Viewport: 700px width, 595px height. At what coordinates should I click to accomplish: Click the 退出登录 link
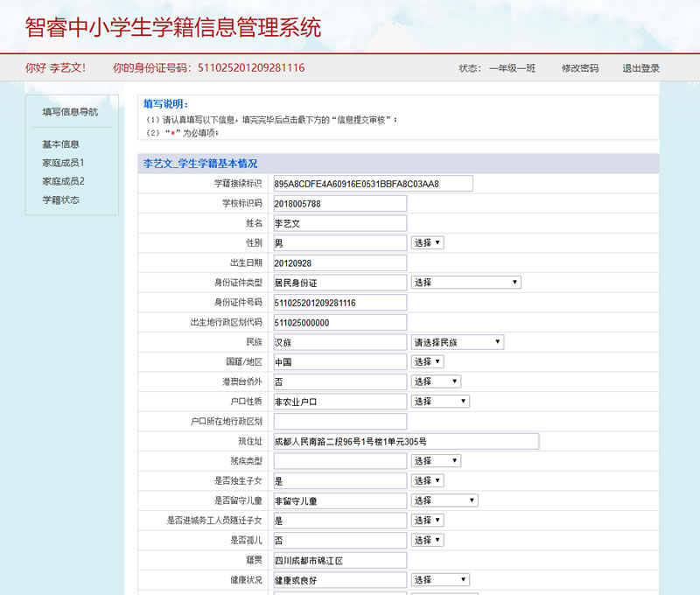[640, 68]
